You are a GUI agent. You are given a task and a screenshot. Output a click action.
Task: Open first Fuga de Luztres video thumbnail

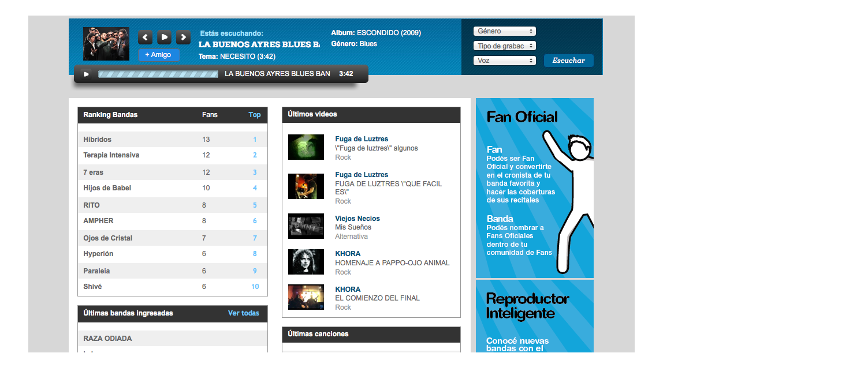point(306,147)
